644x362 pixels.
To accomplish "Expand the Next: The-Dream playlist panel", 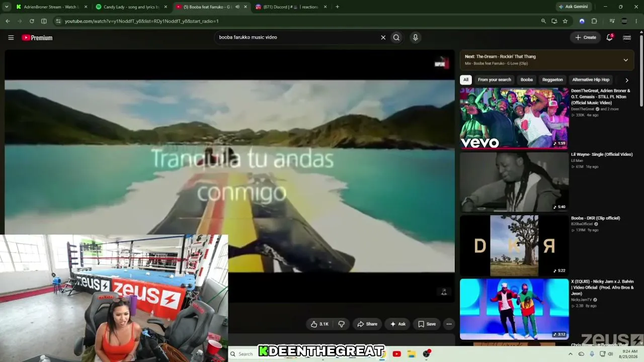I will (x=625, y=60).
